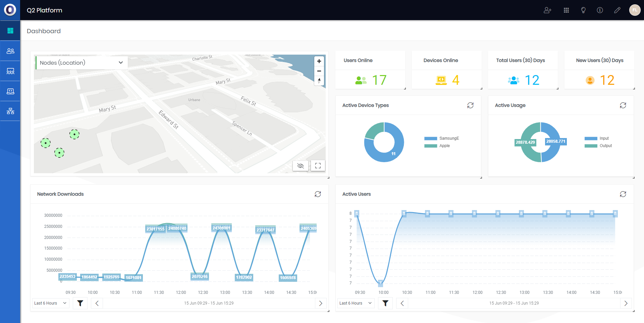Click the 23317647 data label

[265, 230]
